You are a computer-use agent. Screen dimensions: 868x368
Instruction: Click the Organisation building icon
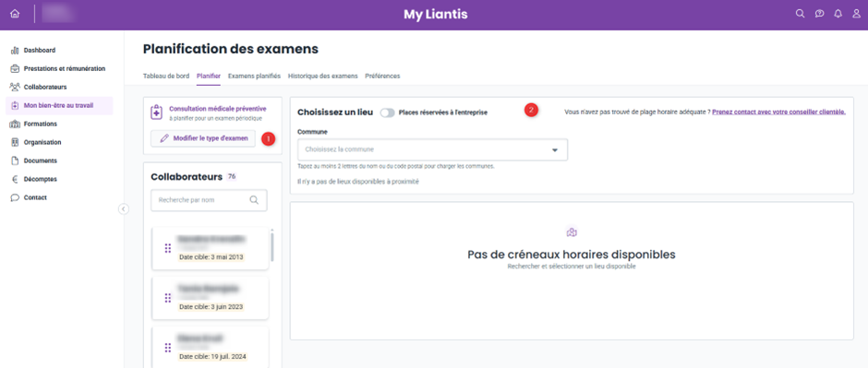[15, 142]
